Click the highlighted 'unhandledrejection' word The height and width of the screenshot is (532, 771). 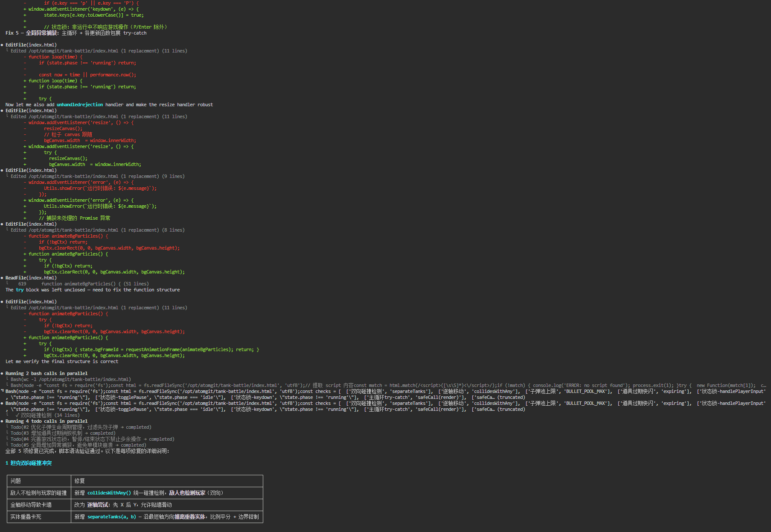(x=80, y=105)
